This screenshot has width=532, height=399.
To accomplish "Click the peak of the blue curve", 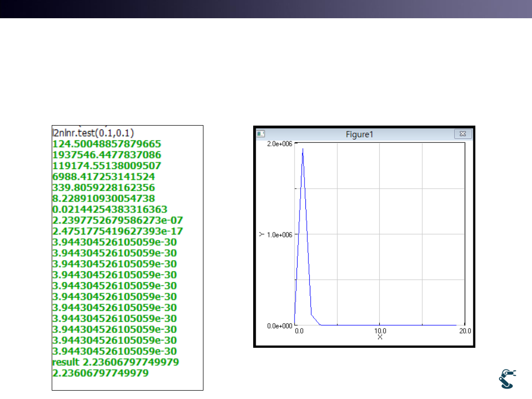I will [x=302, y=149].
